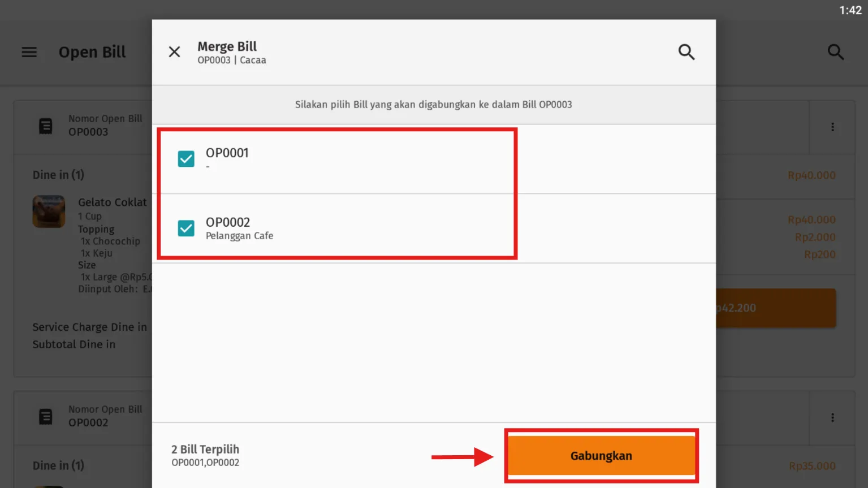868x488 pixels.
Task: Click '1x Chocochip' topping line
Action: (x=110, y=241)
